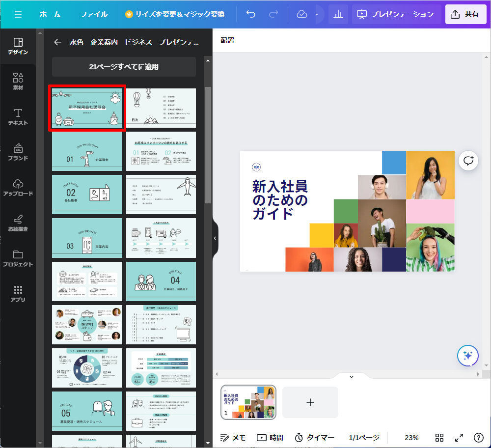
Task: Click the template panel vertical scrollbar
Action: [x=208, y=145]
